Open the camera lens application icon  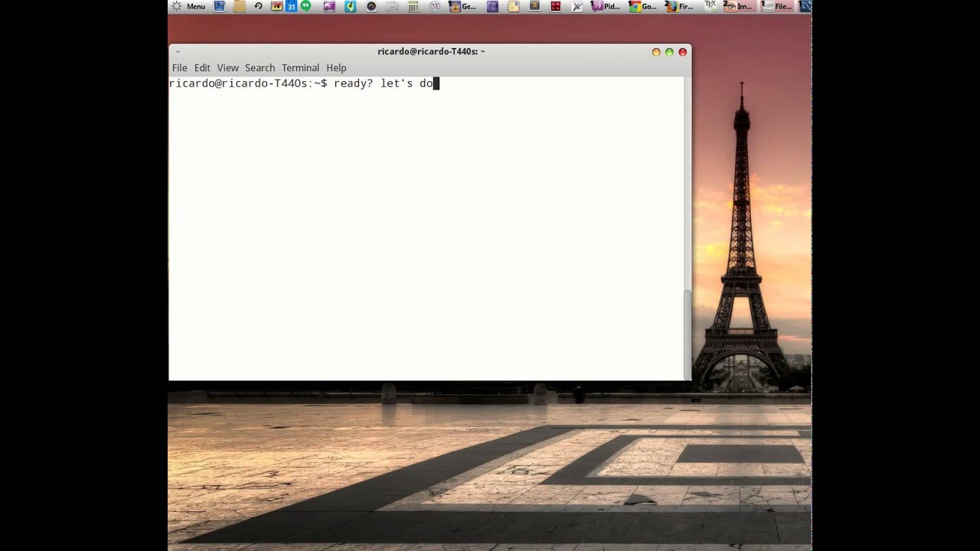(x=371, y=6)
